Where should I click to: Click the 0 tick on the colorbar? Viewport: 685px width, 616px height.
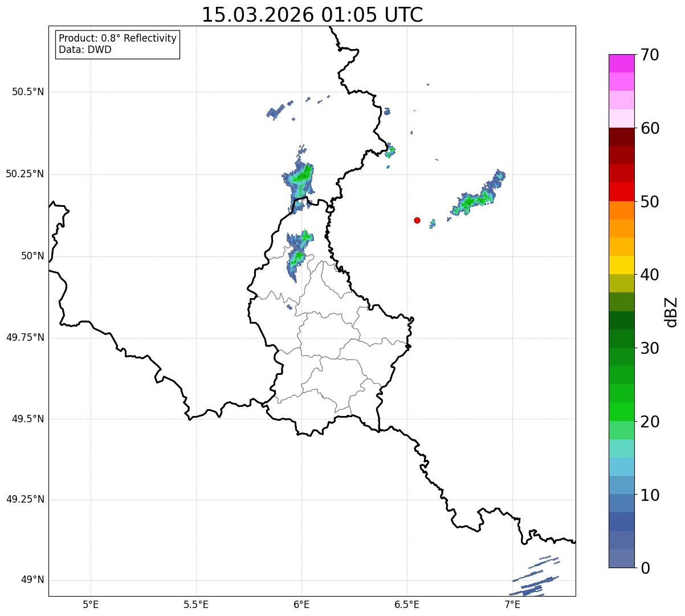645,568
